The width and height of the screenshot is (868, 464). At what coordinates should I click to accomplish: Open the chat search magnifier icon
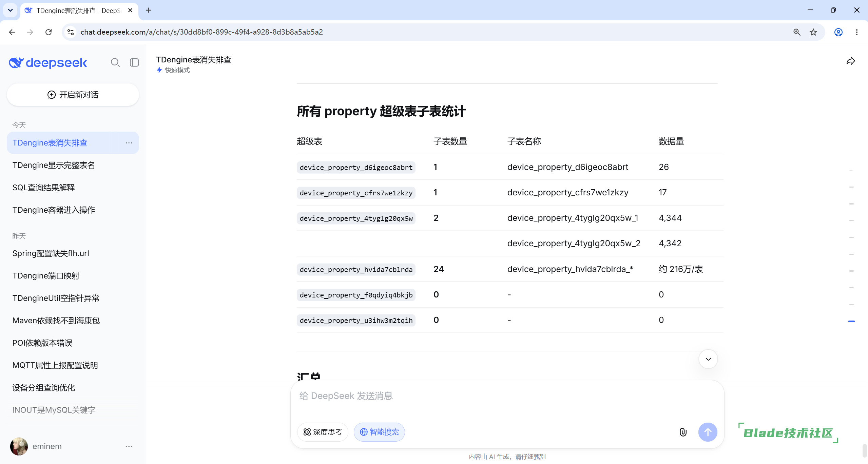[115, 62]
